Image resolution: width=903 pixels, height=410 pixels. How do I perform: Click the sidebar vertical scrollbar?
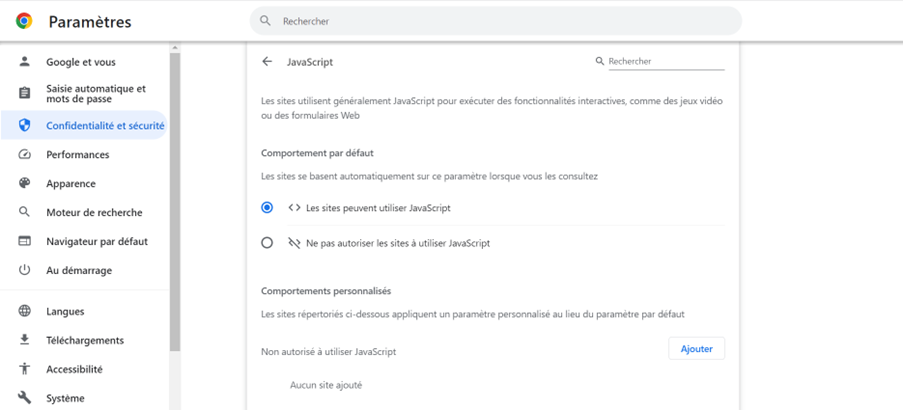tap(175, 200)
